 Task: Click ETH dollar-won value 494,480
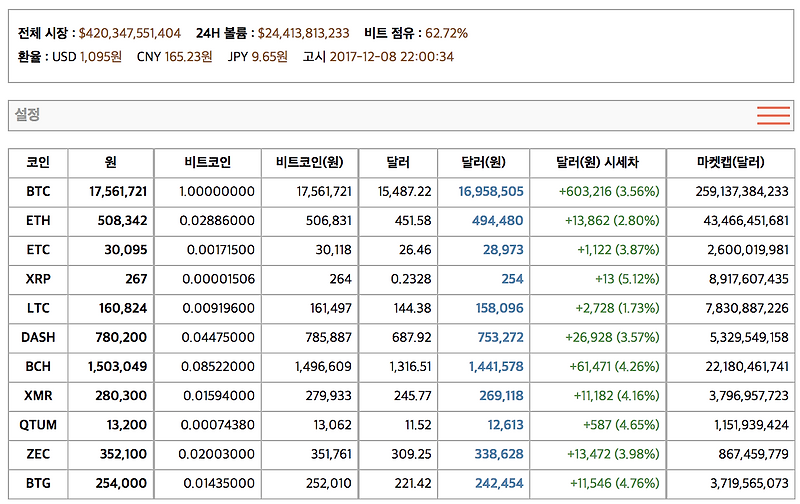tap(497, 221)
